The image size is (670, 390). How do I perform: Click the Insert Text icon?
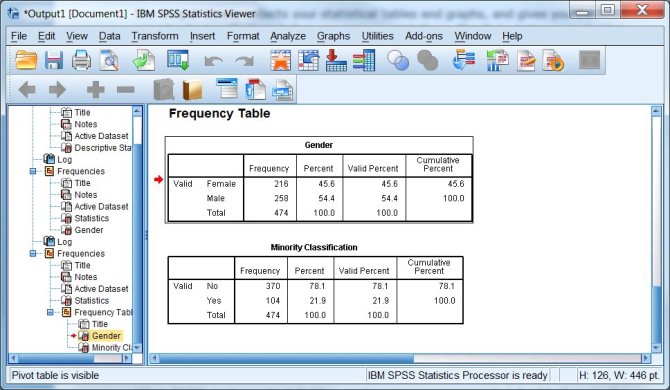[282, 90]
